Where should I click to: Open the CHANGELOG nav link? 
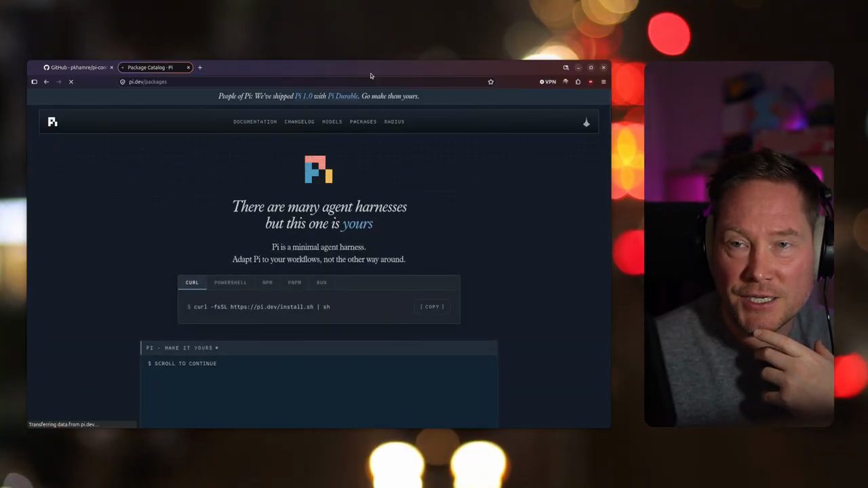[x=299, y=122]
